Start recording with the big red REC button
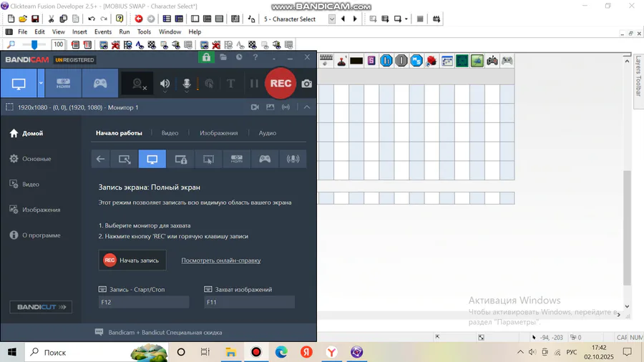Image resolution: width=644 pixels, height=362 pixels. pyautogui.click(x=280, y=83)
